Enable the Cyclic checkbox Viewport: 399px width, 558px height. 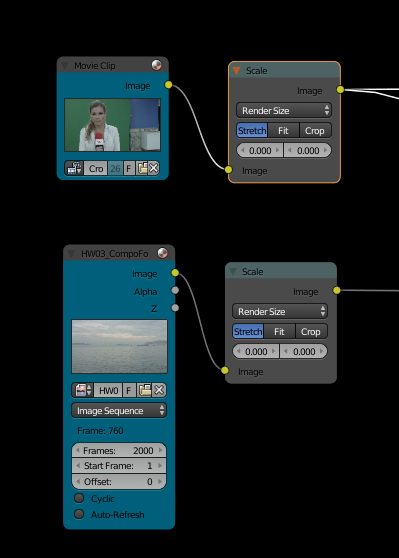(x=79, y=498)
